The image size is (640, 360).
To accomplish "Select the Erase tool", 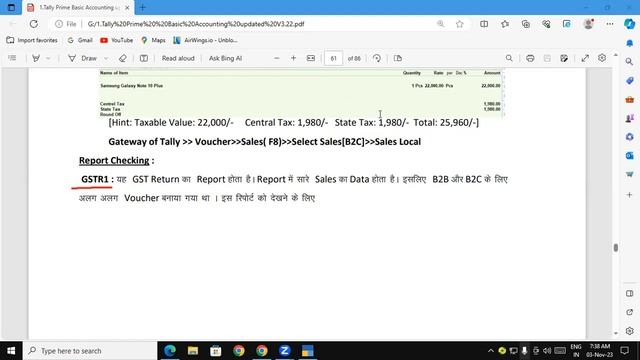I will tap(122, 58).
